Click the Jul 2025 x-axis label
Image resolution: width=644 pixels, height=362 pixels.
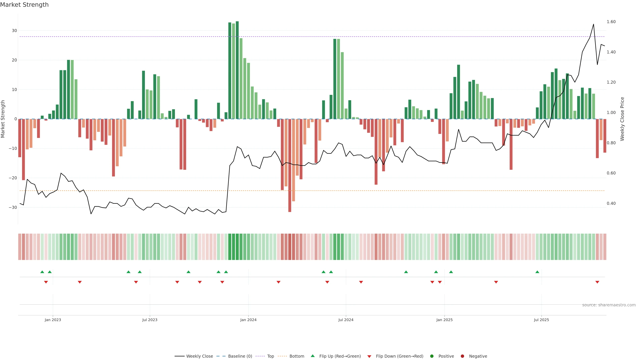[x=541, y=320]
